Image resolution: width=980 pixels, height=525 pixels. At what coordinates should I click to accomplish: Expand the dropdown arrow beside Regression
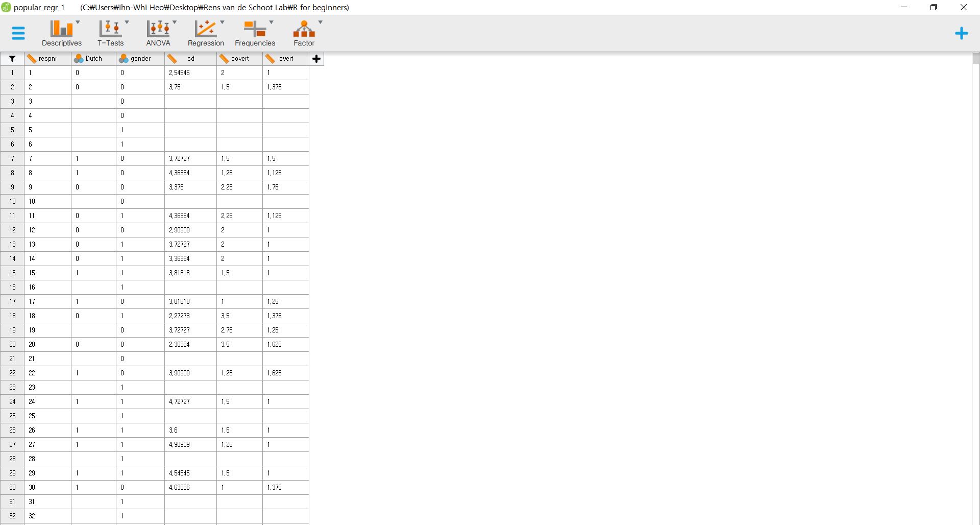click(222, 22)
